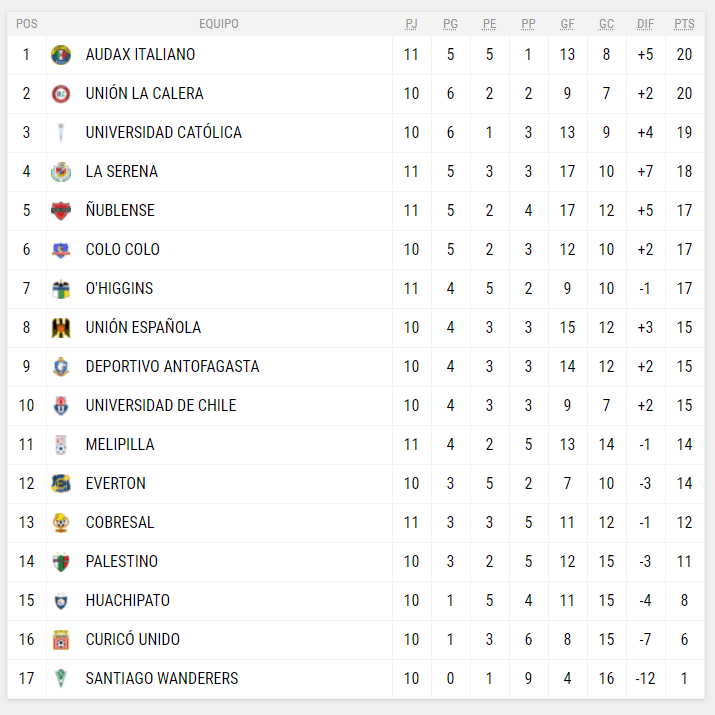715x715 pixels.
Task: Select the Santiago Wanderers team name
Action: [162, 679]
